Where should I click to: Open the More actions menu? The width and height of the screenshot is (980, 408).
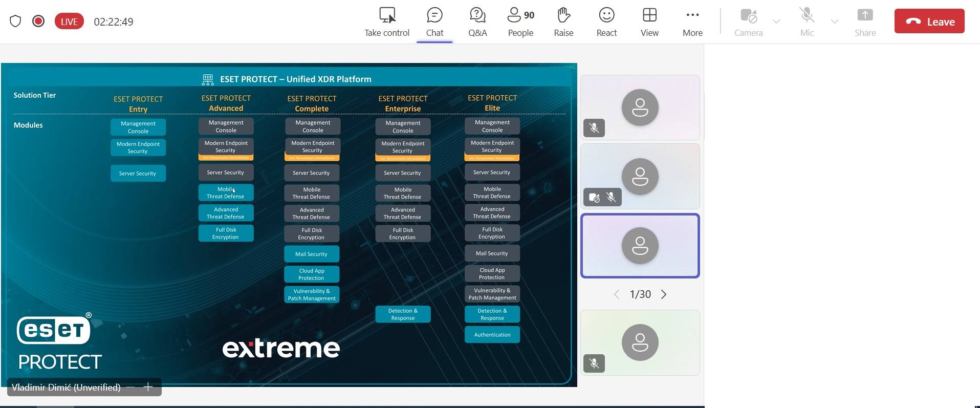click(x=692, y=22)
